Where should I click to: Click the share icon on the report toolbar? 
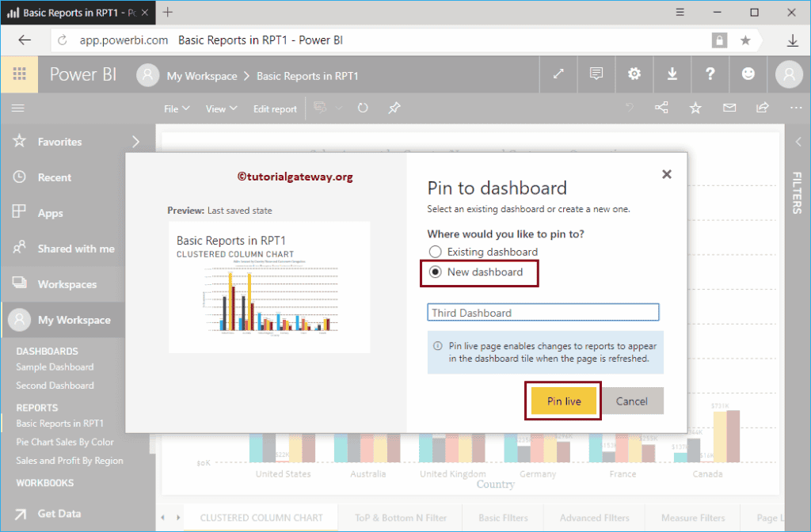point(661,108)
